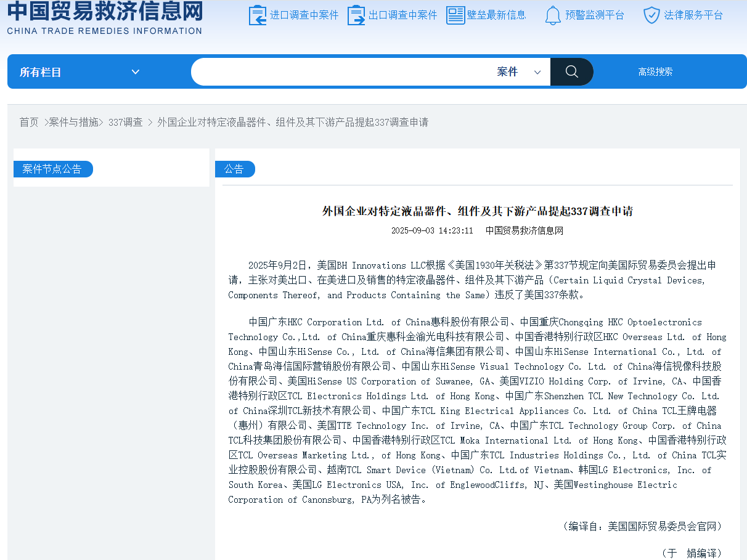This screenshot has width=747, height=560.
Task: Click the magnifying glass search button
Action: [x=571, y=72]
